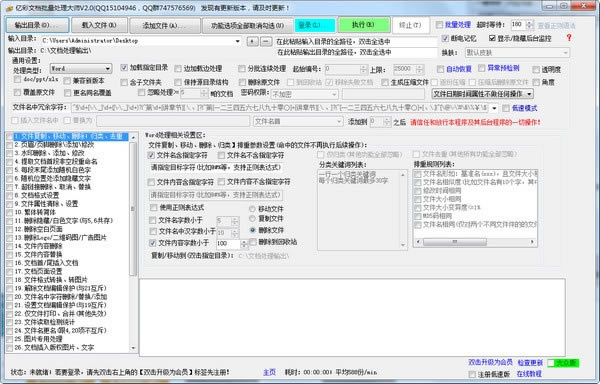
Task: Click the 终止(T) button
Action: tap(410, 25)
